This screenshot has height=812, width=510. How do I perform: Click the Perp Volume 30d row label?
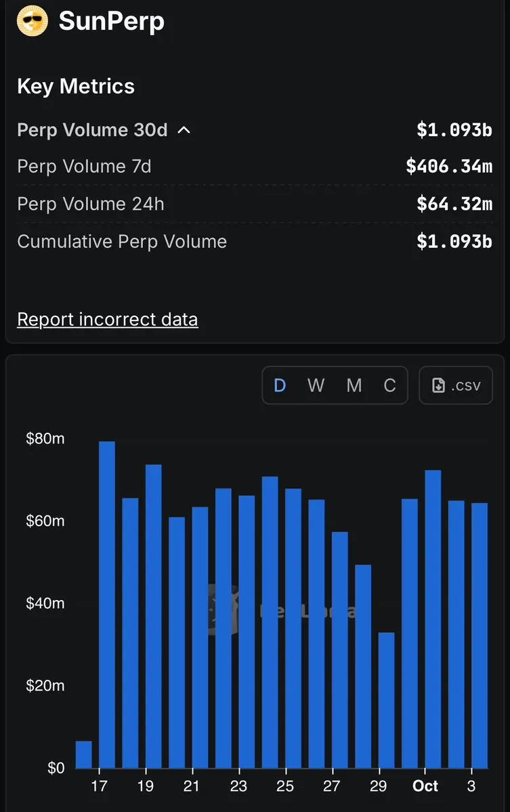click(x=92, y=130)
